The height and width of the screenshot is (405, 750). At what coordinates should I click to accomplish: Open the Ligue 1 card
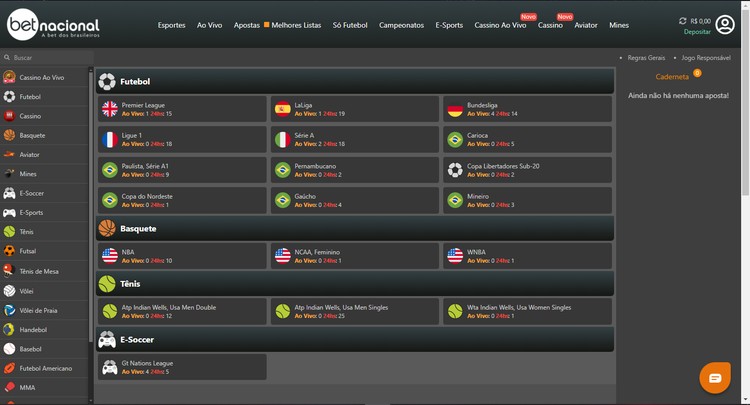point(182,139)
